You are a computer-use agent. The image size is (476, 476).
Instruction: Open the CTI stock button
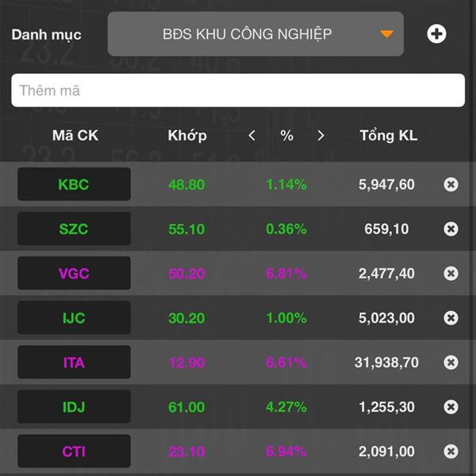coord(74,451)
